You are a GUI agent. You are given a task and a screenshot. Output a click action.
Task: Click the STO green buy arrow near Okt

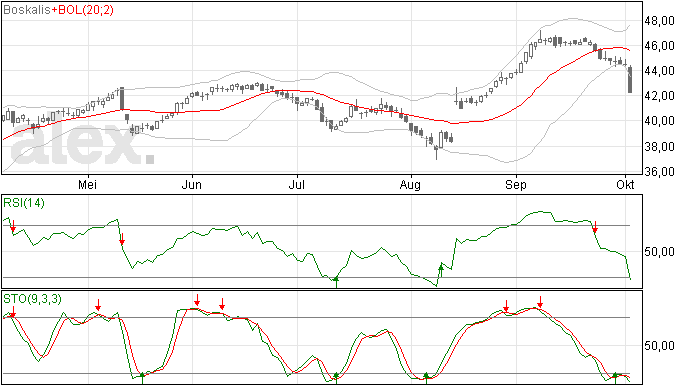(x=615, y=378)
